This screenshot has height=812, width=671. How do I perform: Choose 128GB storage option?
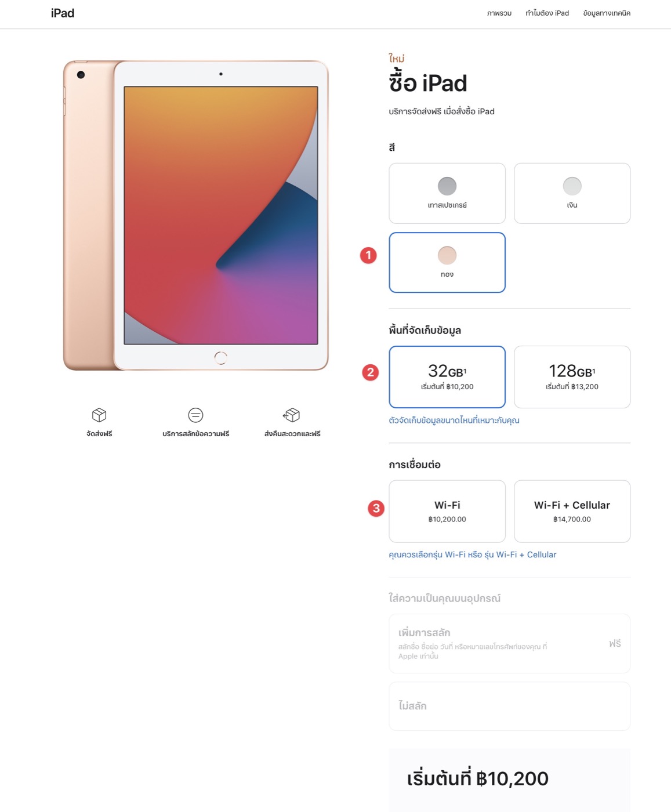pos(572,377)
